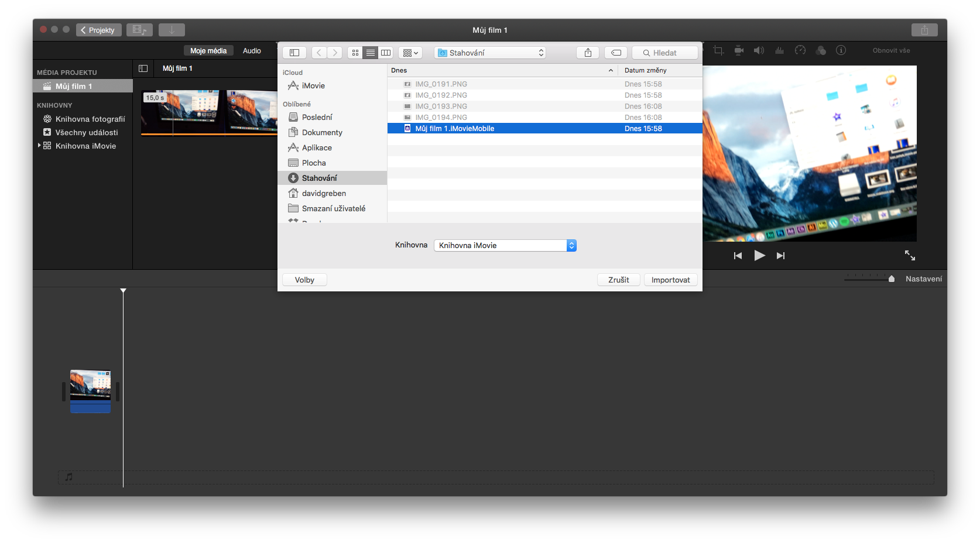Switch file dialog to column view
Screen dimensions: 980x543
coord(386,53)
